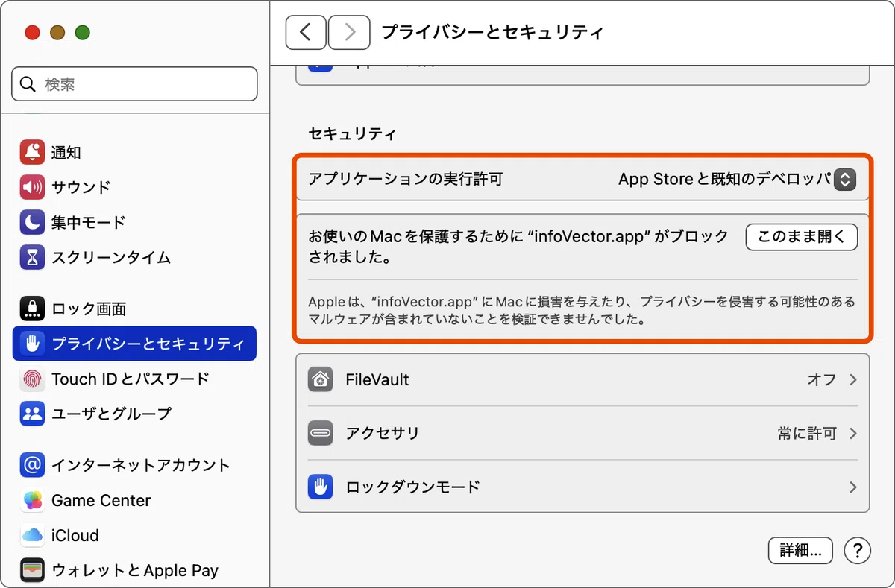Click the サウンド speaker icon
This screenshot has width=895, height=588.
click(x=32, y=187)
